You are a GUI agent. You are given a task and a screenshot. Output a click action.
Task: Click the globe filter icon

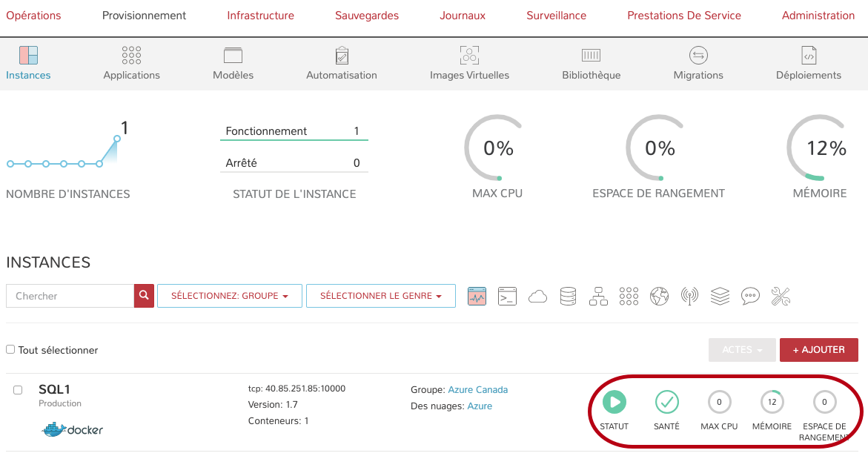coord(659,297)
